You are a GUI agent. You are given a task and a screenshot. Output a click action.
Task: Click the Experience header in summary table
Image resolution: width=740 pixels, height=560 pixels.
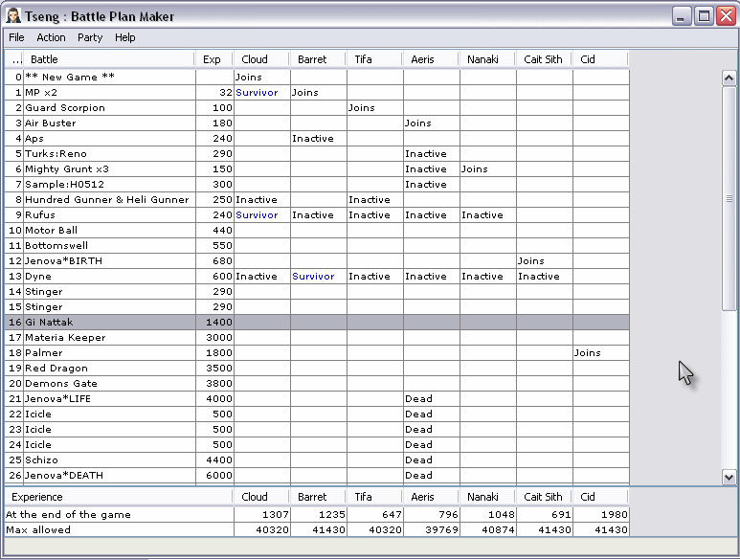click(x=119, y=497)
